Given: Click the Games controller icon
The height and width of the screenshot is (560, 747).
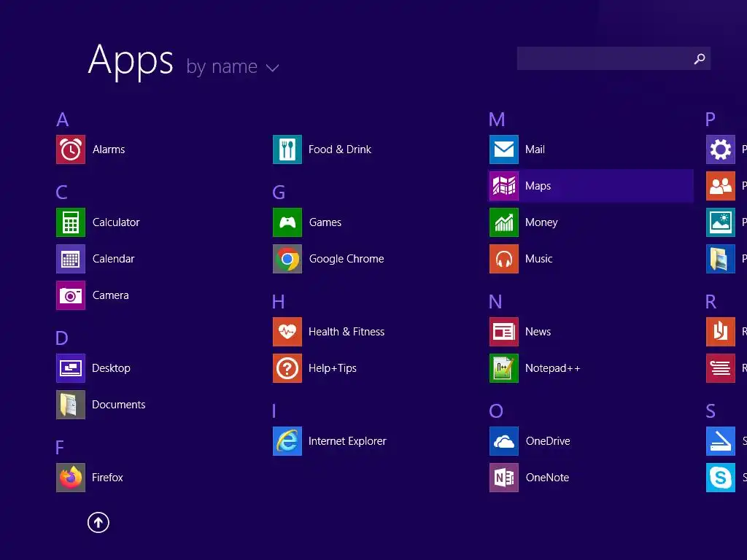Looking at the screenshot, I should point(287,222).
